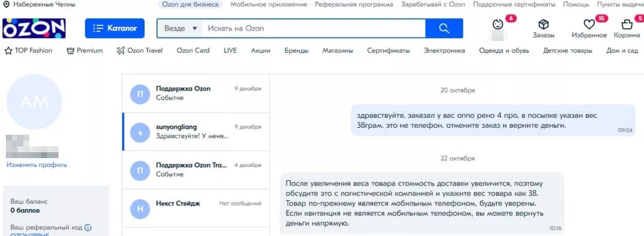Open TOP Fashion section
644x236 pixels.
point(28,50)
